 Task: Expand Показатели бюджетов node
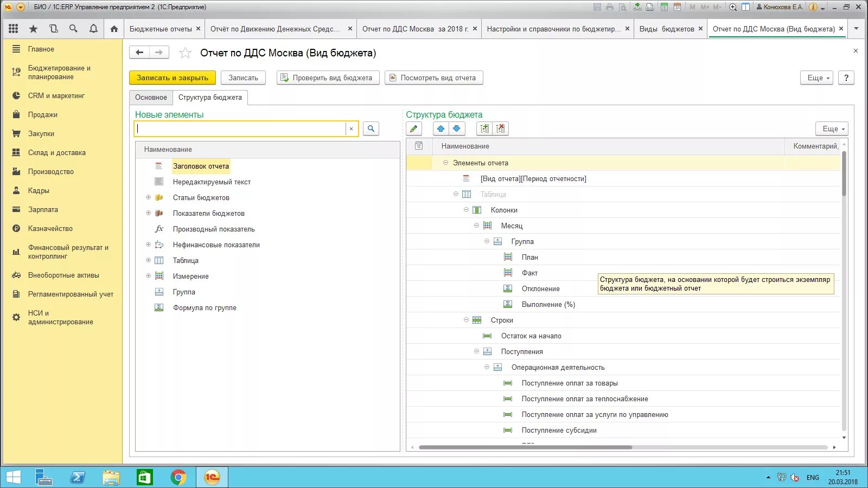pos(148,213)
